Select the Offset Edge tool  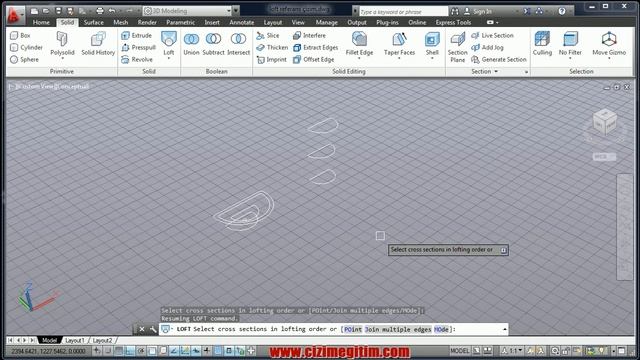click(314, 60)
